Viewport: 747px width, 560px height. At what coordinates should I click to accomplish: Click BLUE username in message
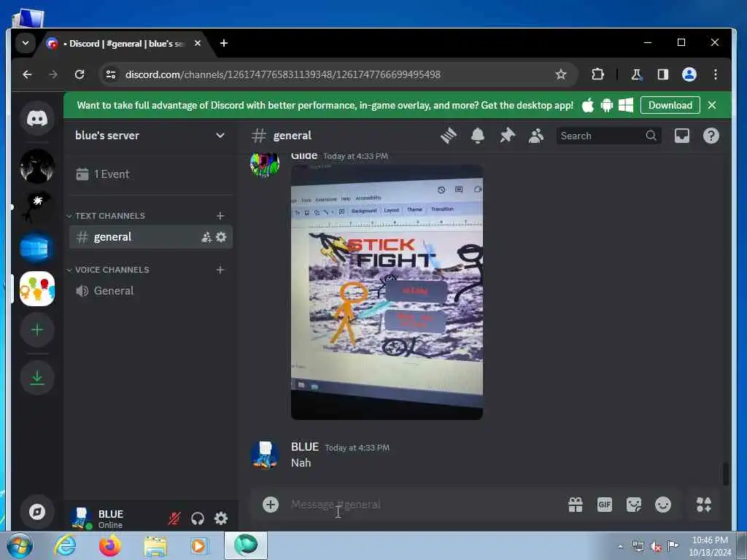click(x=305, y=447)
